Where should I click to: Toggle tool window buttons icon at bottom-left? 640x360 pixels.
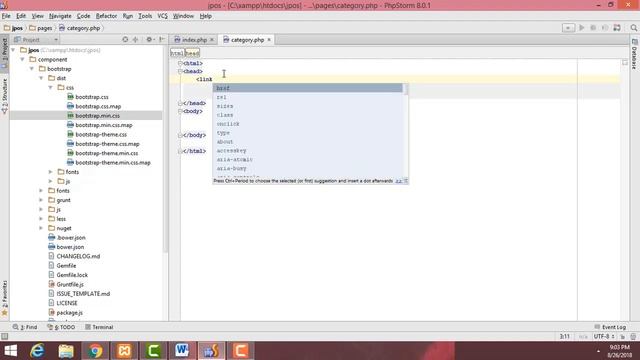(4, 336)
